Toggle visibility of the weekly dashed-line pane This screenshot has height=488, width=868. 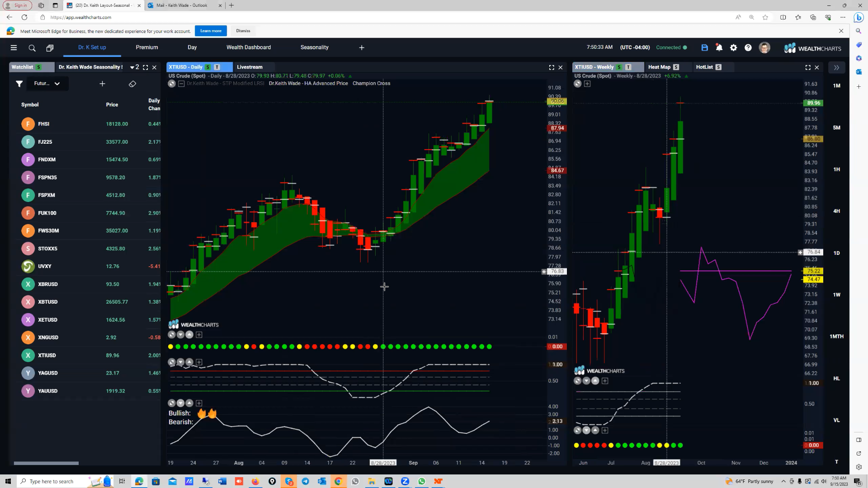577,381
